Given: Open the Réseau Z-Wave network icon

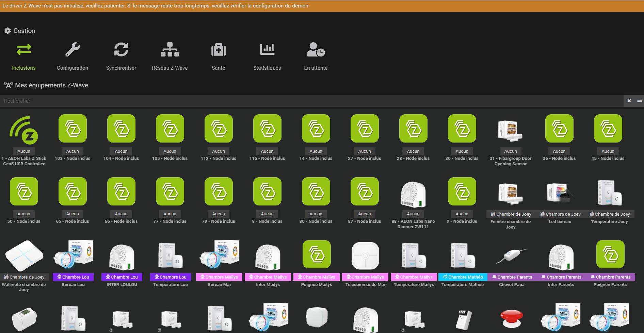Looking at the screenshot, I should pyautogui.click(x=170, y=50).
